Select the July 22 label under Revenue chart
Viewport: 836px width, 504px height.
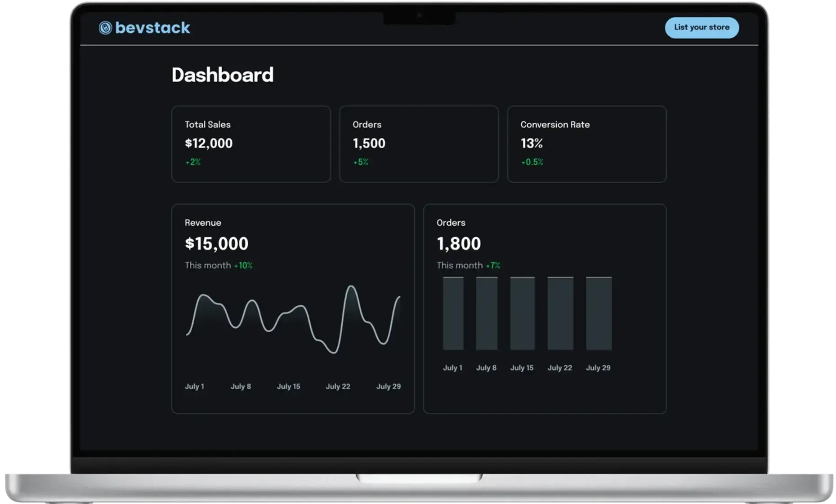(338, 386)
